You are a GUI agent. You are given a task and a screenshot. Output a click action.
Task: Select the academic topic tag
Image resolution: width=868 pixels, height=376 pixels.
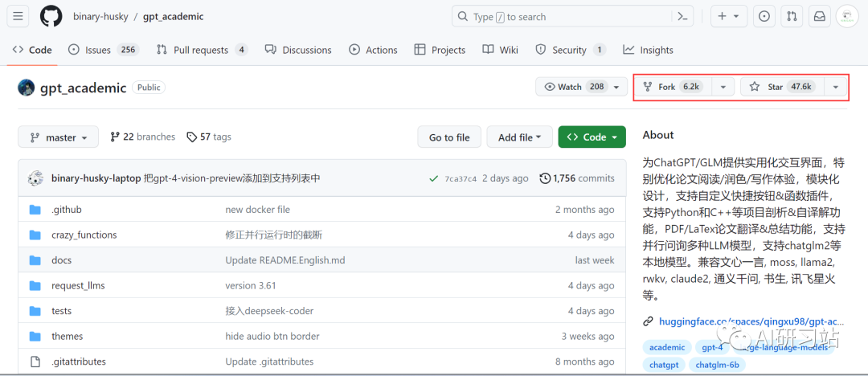pos(667,347)
